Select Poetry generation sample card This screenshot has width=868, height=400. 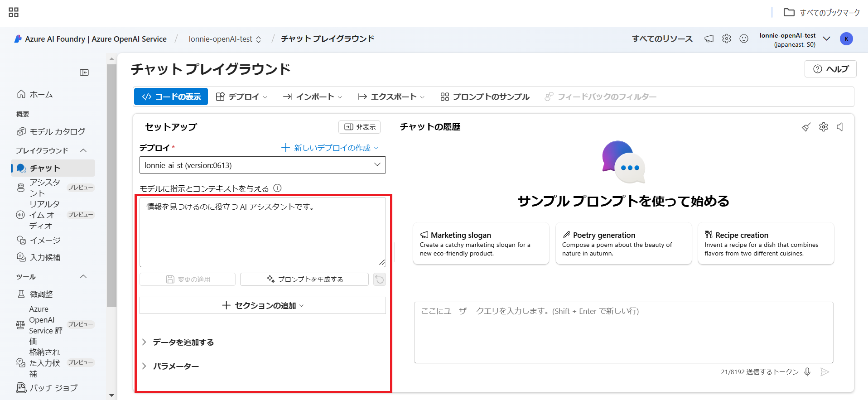624,243
